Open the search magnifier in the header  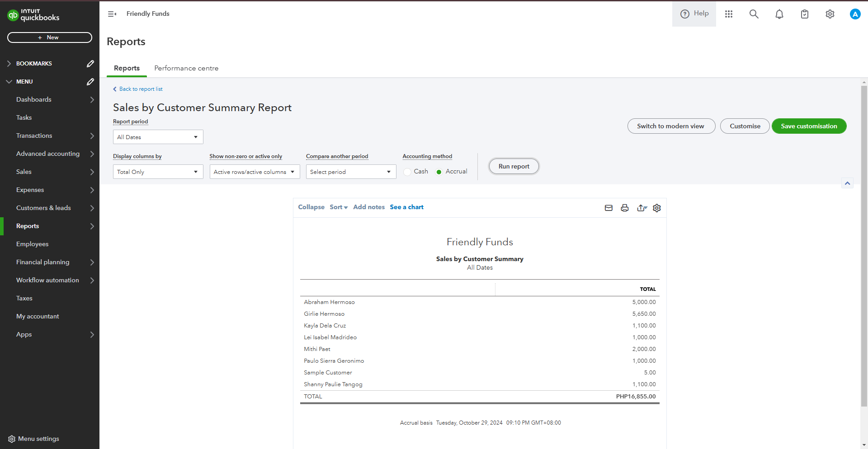(754, 14)
